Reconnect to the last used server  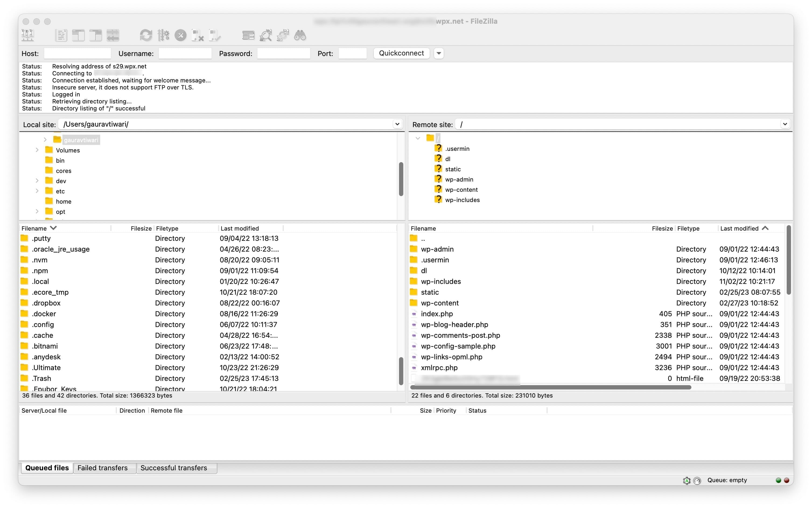215,35
